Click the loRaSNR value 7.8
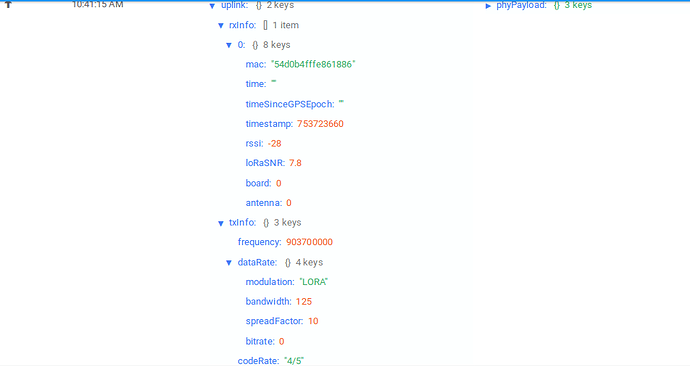This screenshot has width=690, height=366. tap(295, 163)
